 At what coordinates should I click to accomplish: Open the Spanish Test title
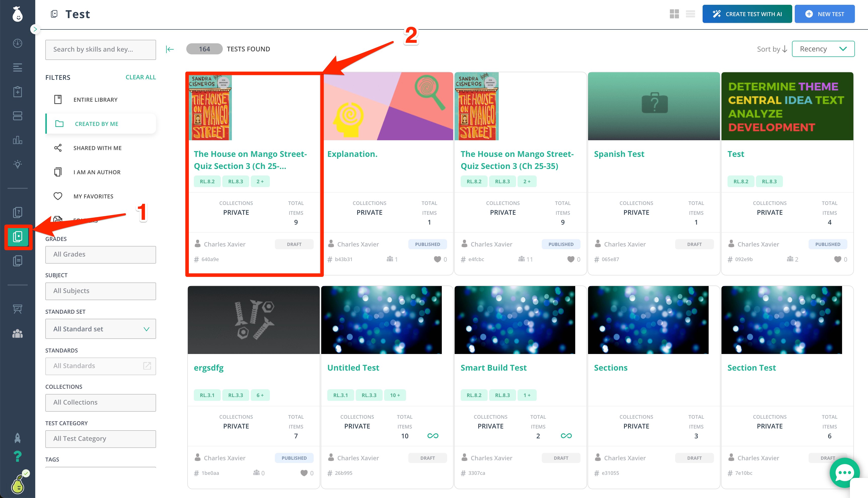coord(619,154)
